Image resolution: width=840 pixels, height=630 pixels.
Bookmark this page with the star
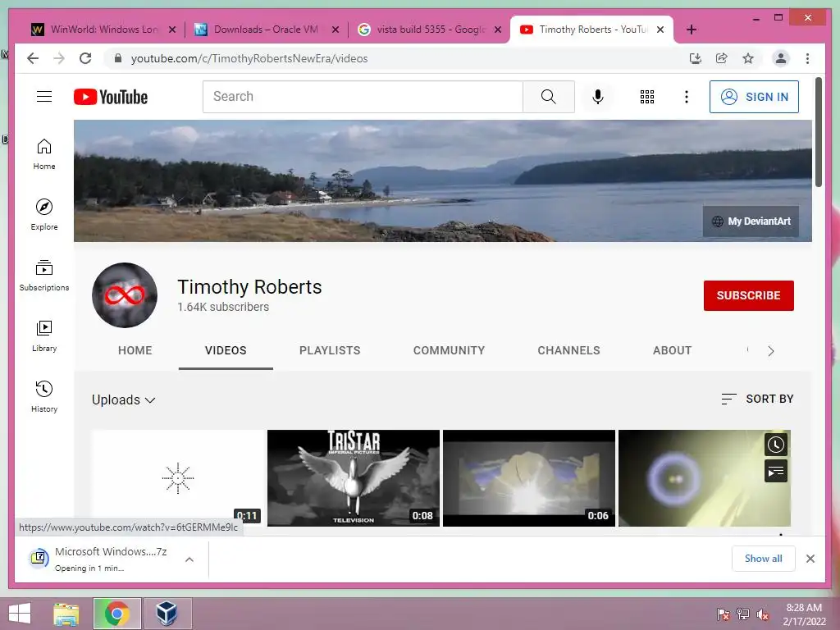tap(748, 58)
